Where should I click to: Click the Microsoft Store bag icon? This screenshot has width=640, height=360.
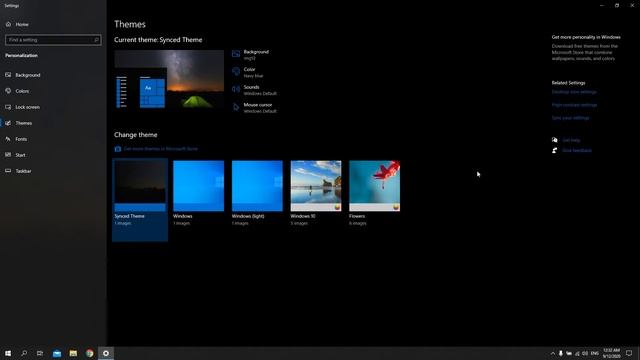pyautogui.click(x=118, y=149)
